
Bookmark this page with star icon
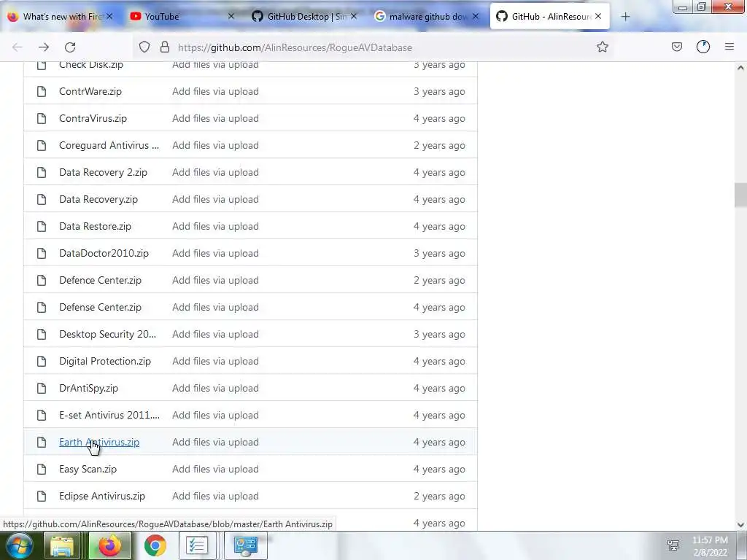pos(602,47)
